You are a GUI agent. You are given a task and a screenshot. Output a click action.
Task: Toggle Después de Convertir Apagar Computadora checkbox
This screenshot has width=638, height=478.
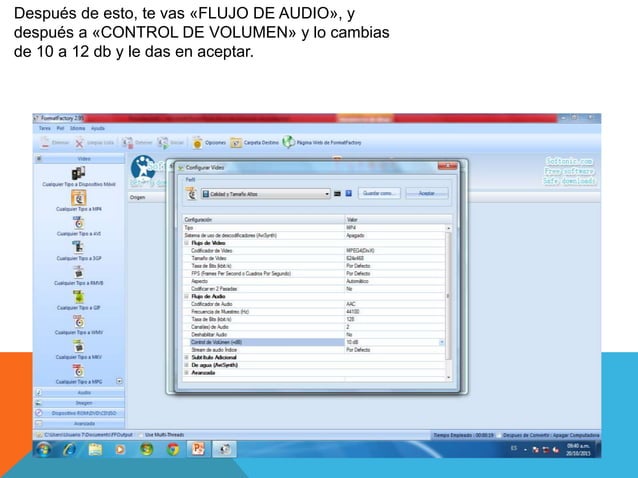tap(498, 435)
